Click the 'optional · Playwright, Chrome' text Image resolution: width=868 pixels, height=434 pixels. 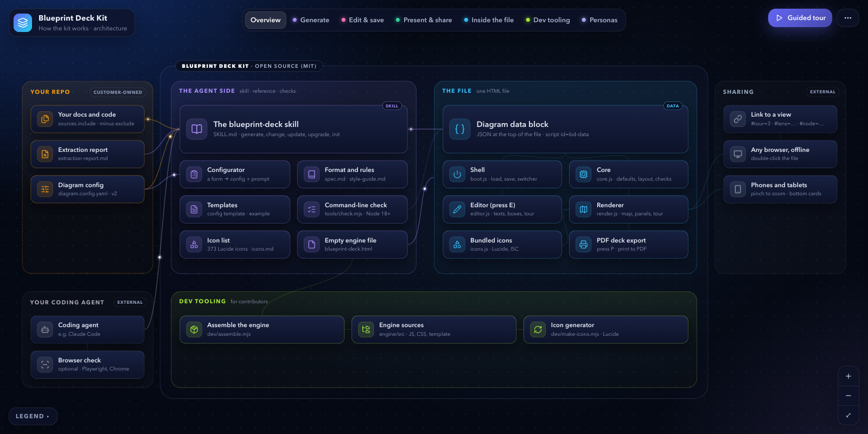point(93,369)
